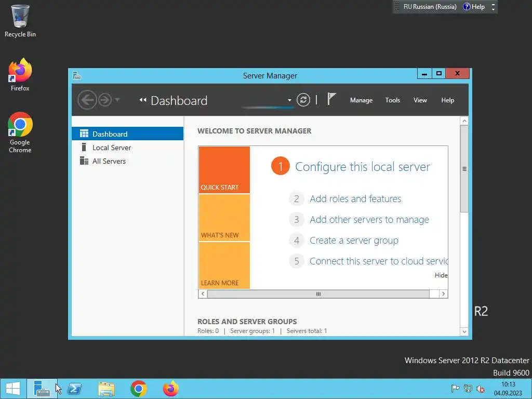
Task: Click the step 1 orange circle
Action: 280,166
